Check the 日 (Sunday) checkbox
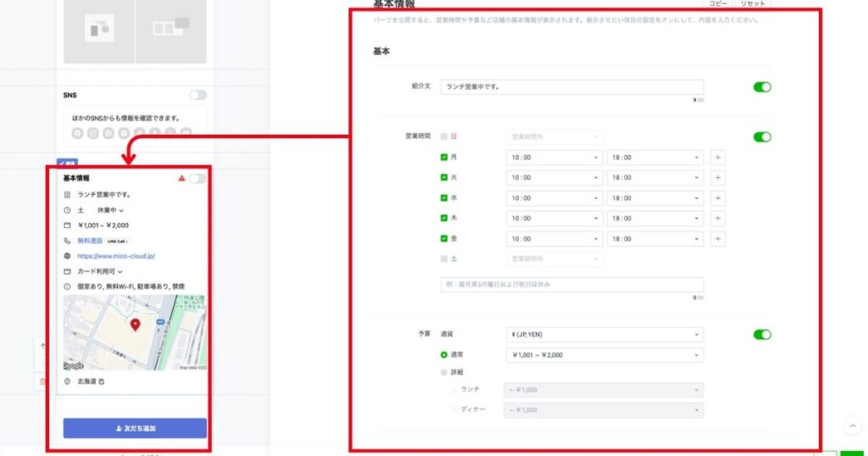Image resolution: width=868 pixels, height=456 pixels. coord(444,136)
